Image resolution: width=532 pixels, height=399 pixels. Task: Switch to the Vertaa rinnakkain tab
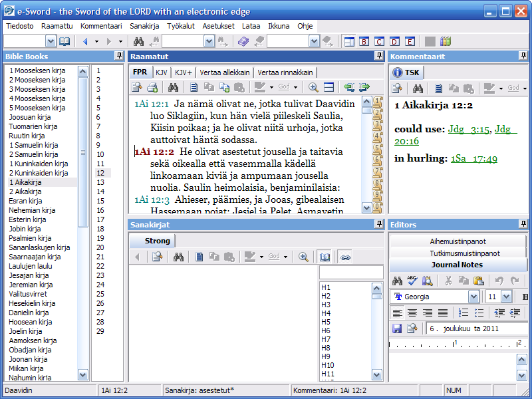point(285,72)
